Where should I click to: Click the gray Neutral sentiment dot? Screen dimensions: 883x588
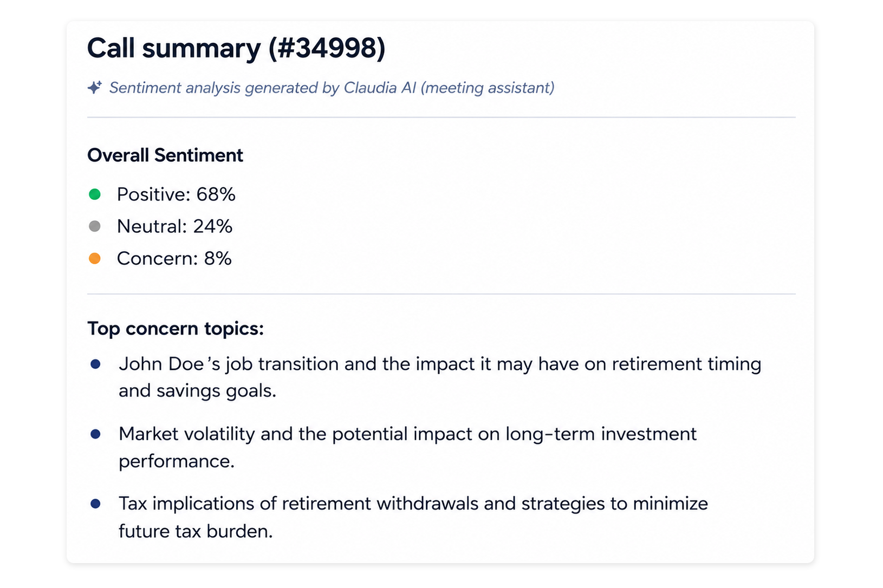click(x=95, y=226)
